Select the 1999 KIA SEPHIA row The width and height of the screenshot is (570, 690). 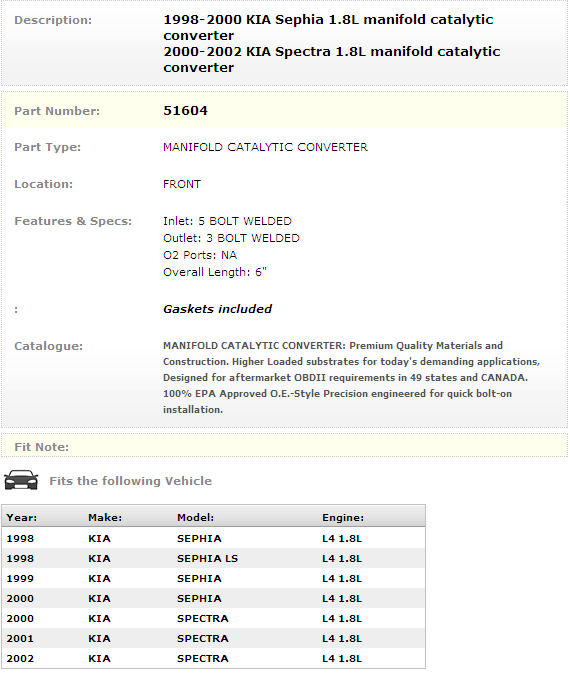click(213, 579)
